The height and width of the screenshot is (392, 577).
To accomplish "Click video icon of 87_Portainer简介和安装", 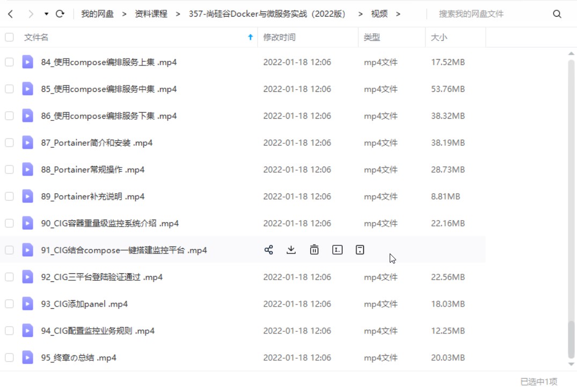I will pos(27,142).
